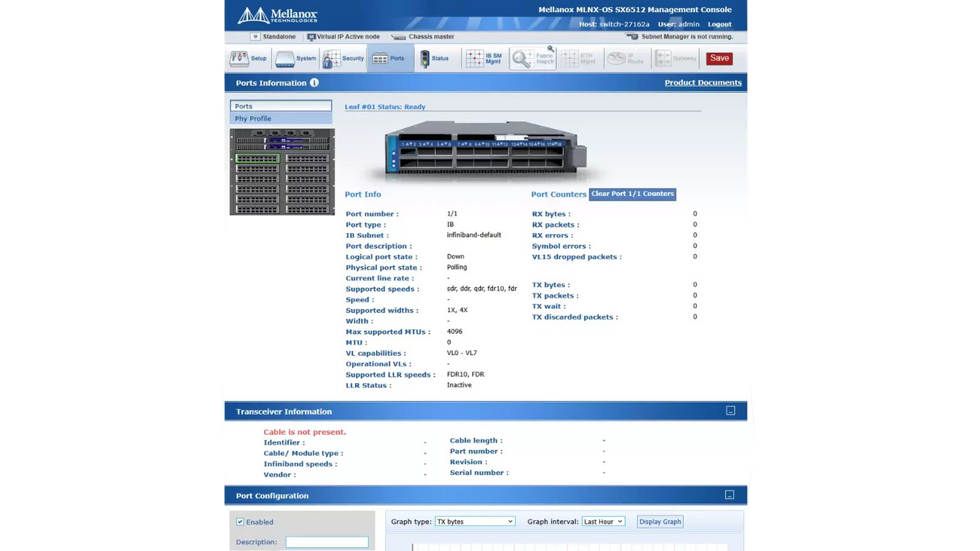Open the Status traffic-light section
The image size is (980, 551).
coord(434,58)
